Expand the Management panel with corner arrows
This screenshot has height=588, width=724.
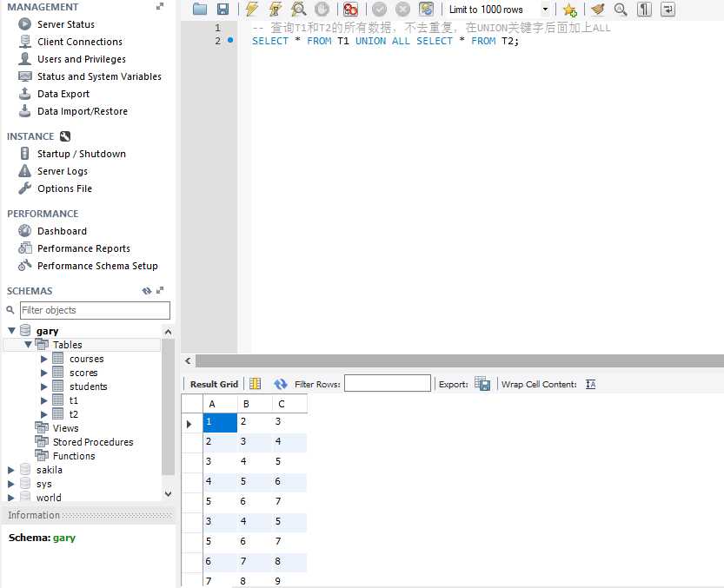pos(160,6)
